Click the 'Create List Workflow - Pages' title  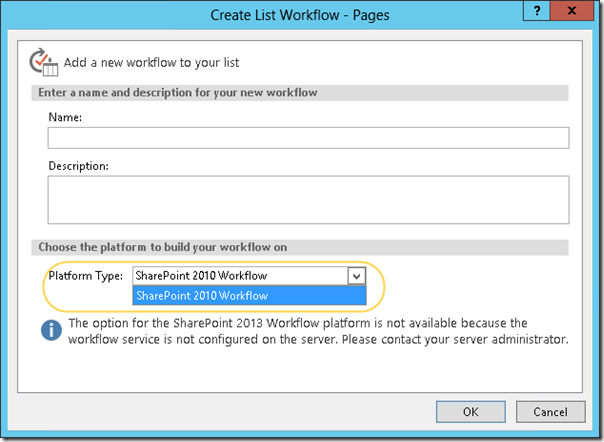point(300,15)
